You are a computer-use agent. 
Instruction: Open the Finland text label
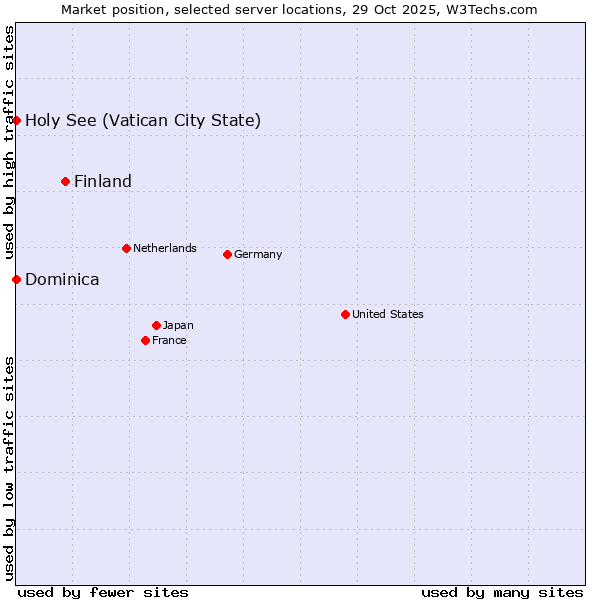point(103,181)
